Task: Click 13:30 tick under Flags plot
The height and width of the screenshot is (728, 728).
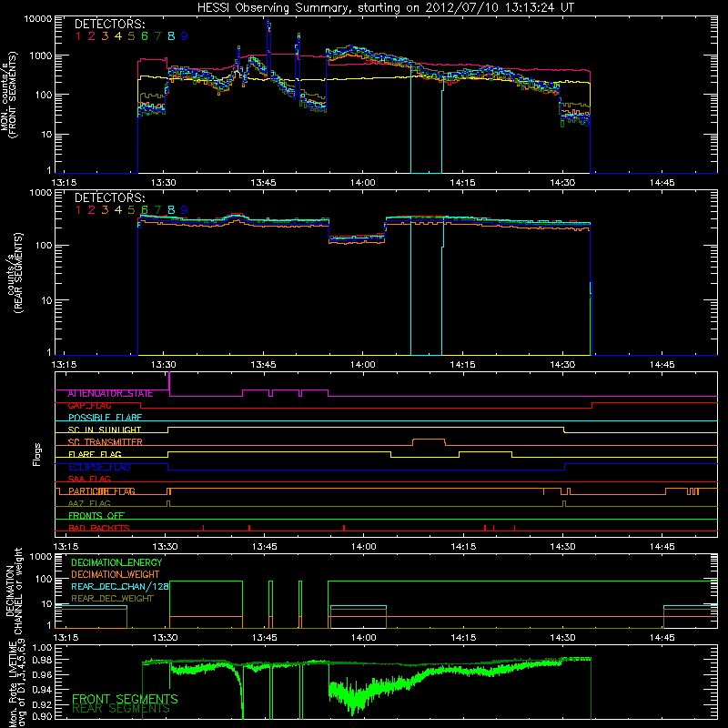Action: pyautogui.click(x=165, y=547)
